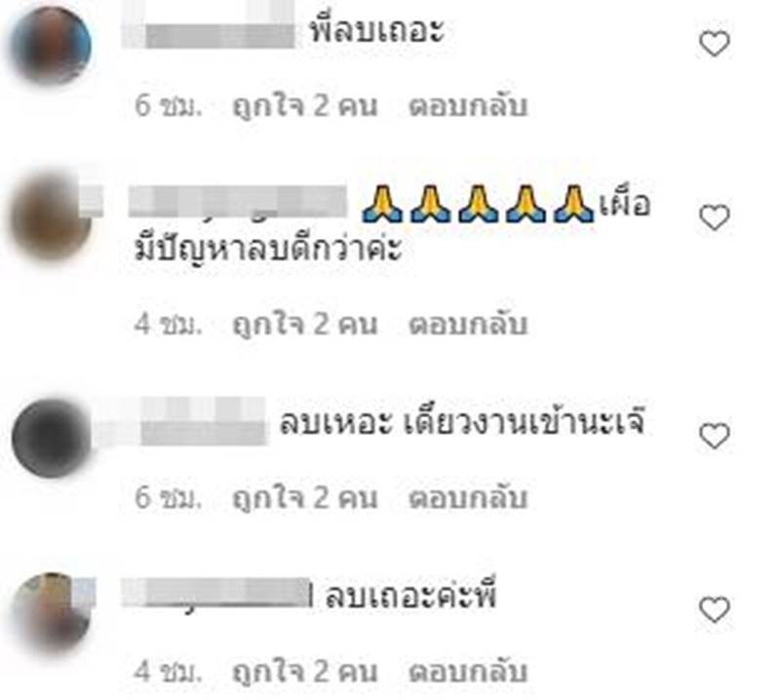This screenshot has height=700, width=780.
Task: Tap heart next to 'ลบเถอะค่ะพี่' comment
Action: tap(715, 609)
